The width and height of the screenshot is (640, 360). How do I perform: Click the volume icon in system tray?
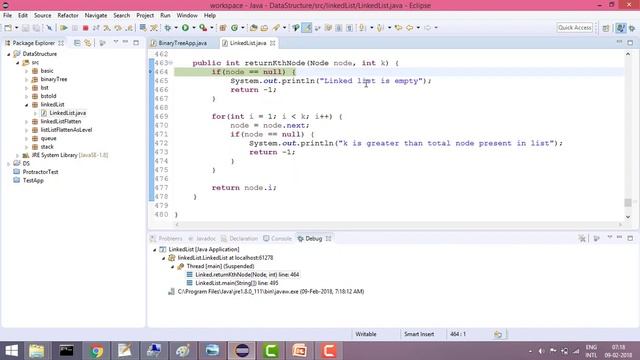pos(541,351)
